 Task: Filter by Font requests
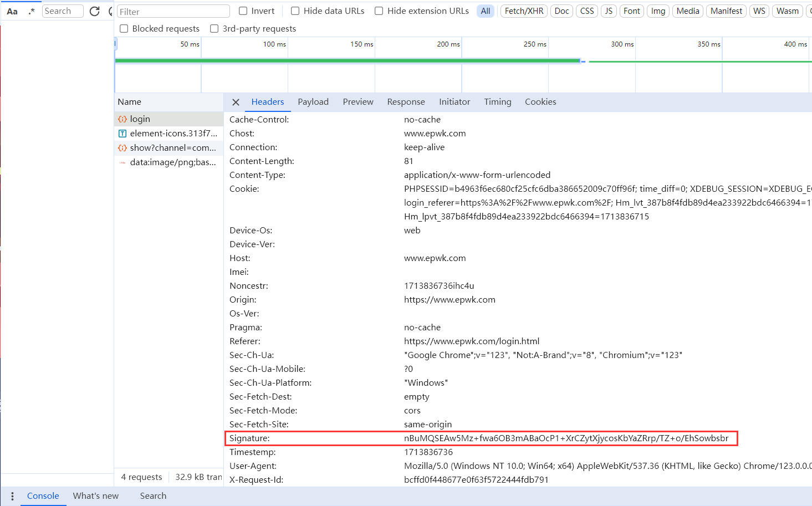(631, 11)
